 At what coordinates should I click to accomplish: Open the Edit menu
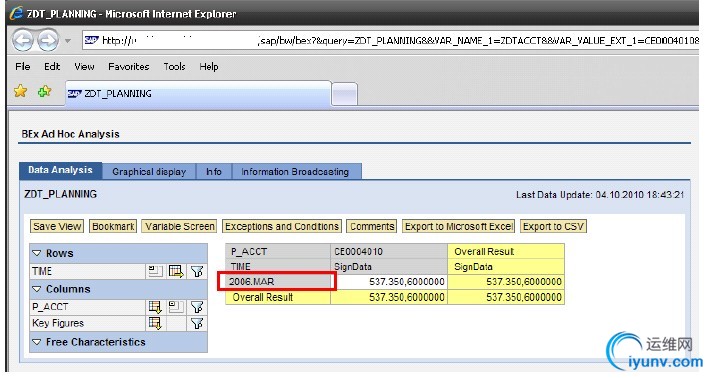52,66
